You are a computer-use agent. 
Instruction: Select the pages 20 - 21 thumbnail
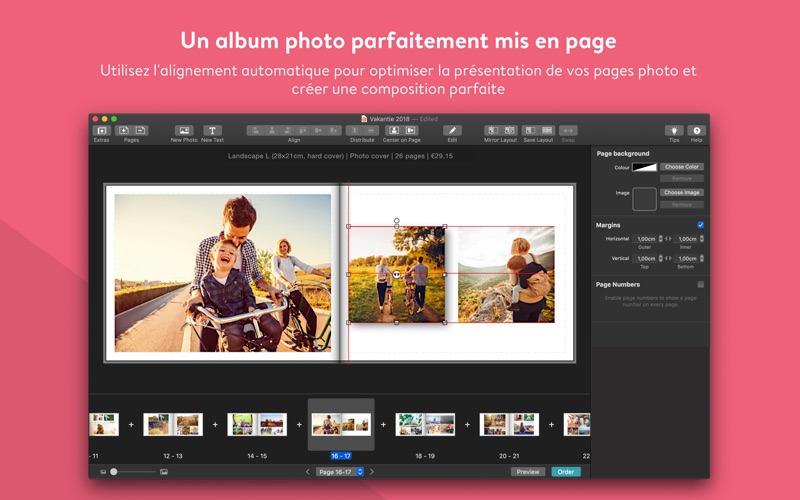[x=509, y=424]
